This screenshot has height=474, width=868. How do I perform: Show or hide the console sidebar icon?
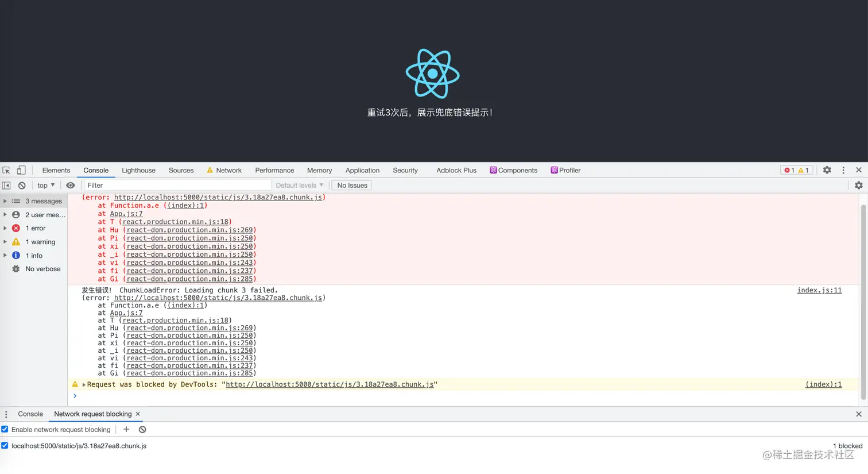click(6, 186)
